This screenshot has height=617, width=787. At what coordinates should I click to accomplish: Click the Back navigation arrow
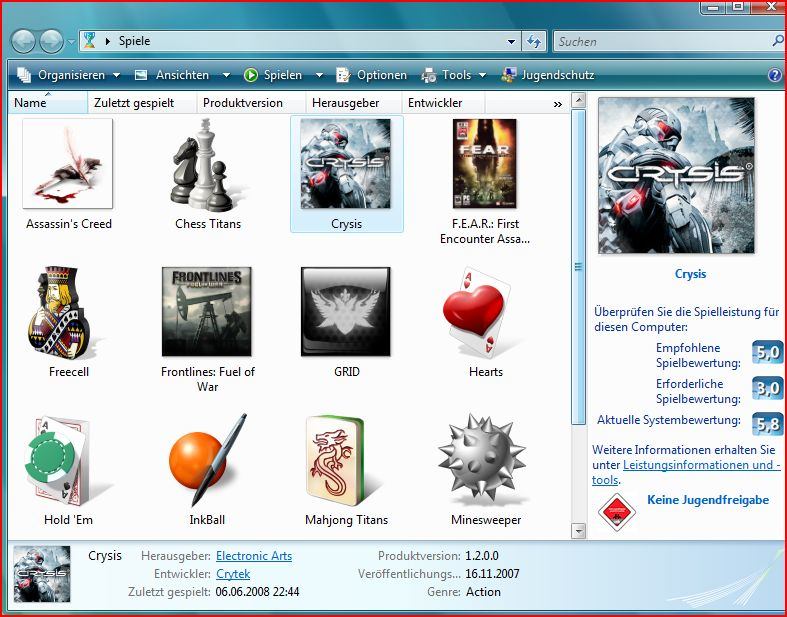[x=23, y=41]
